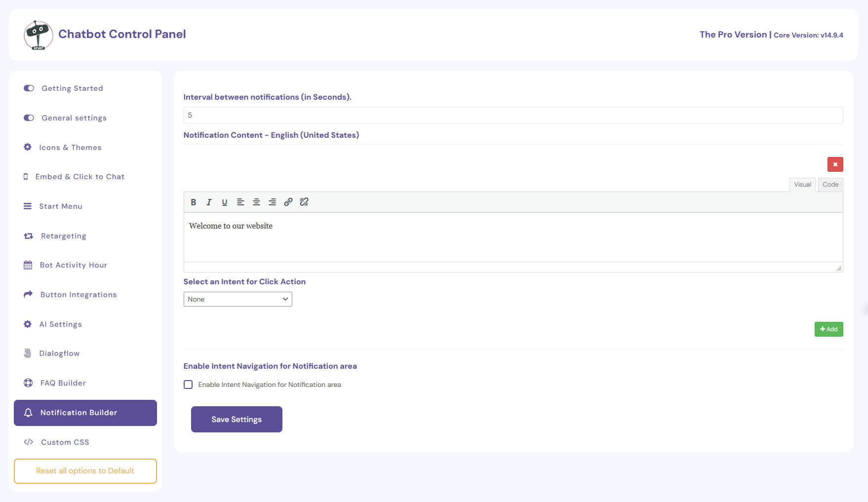This screenshot has height=502, width=868.
Task: Click the Save Settings button
Action: pyautogui.click(x=237, y=419)
